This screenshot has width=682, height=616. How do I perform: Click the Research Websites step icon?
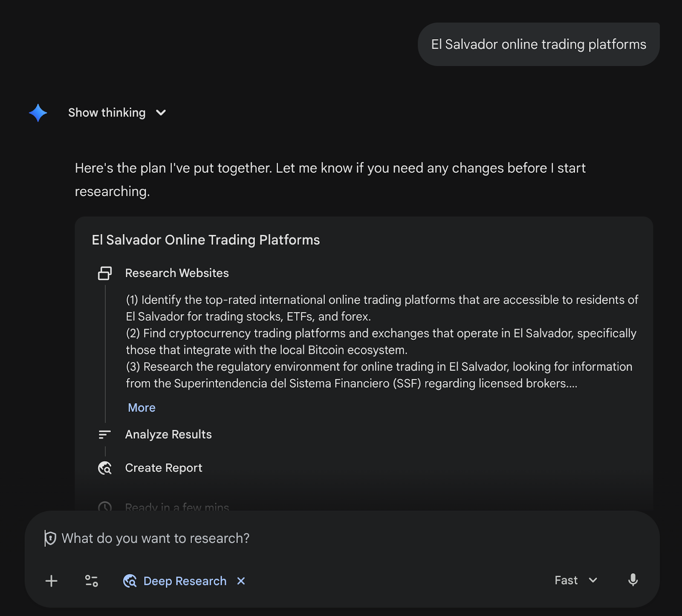pyautogui.click(x=105, y=273)
